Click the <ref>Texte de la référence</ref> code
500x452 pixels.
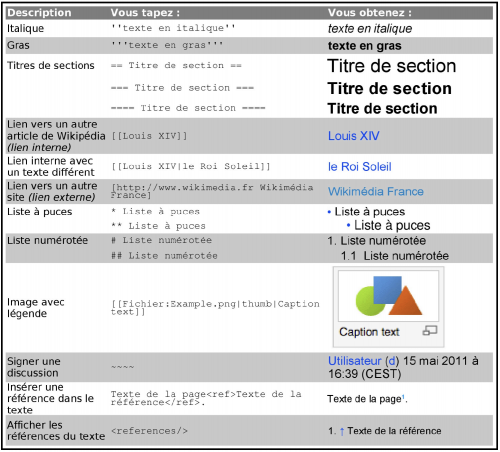point(206,398)
